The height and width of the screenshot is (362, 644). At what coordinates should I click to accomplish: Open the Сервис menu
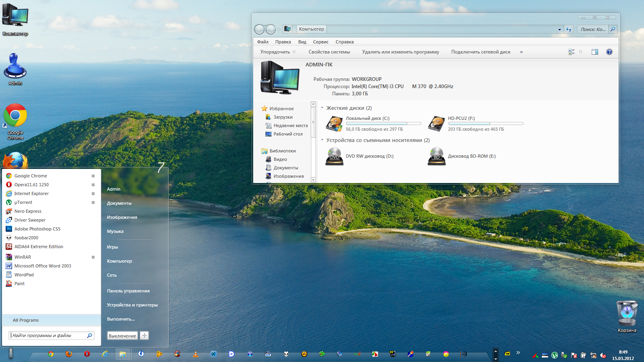coord(320,42)
